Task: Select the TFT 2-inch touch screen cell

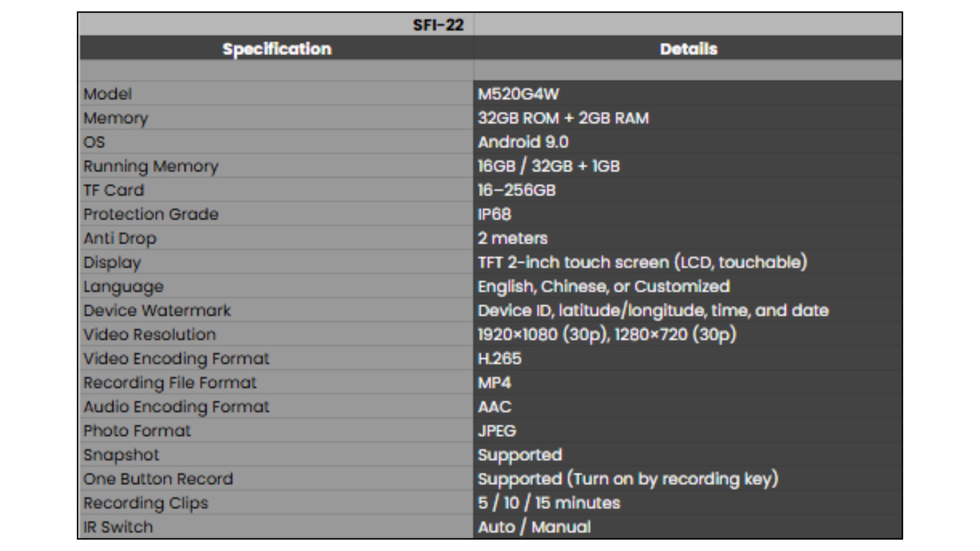Action: click(x=642, y=262)
